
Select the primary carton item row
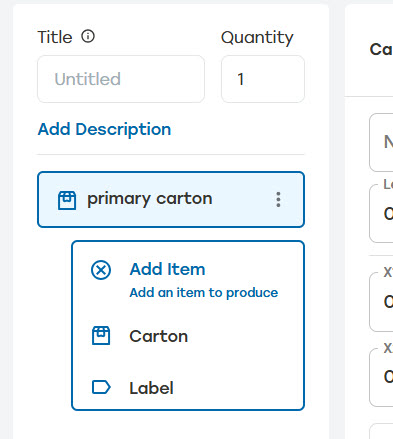pyautogui.click(x=171, y=199)
